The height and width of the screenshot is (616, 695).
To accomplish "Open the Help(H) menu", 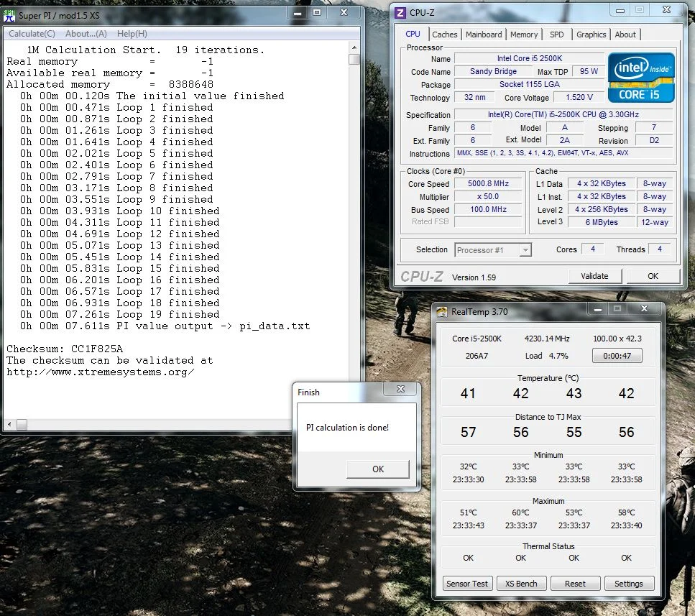I will pos(132,34).
